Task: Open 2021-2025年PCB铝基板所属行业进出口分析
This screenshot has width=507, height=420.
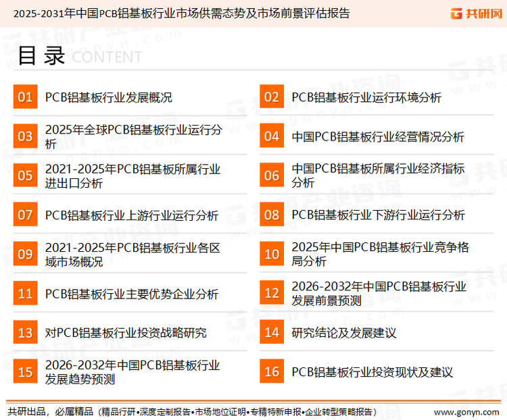Action: [x=132, y=176]
